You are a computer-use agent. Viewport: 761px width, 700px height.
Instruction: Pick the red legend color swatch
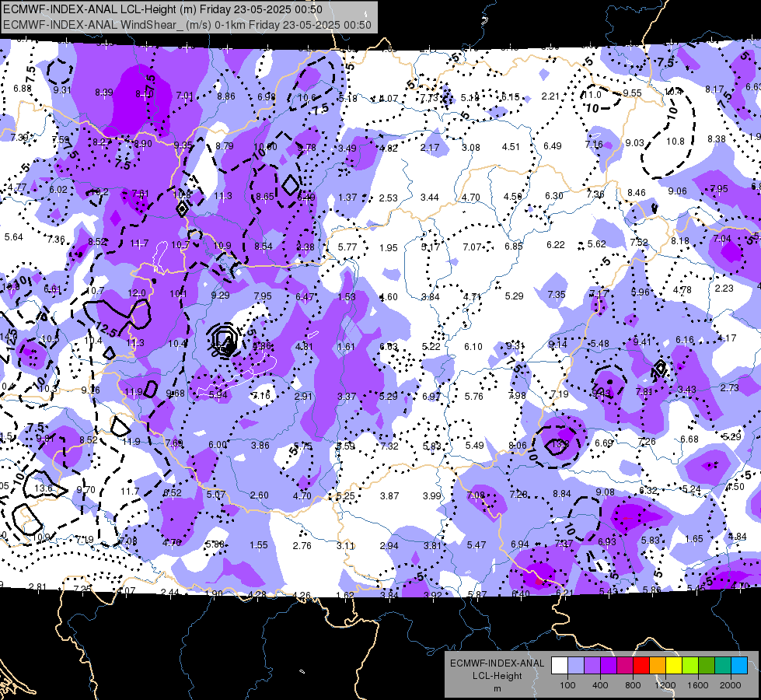click(641, 666)
